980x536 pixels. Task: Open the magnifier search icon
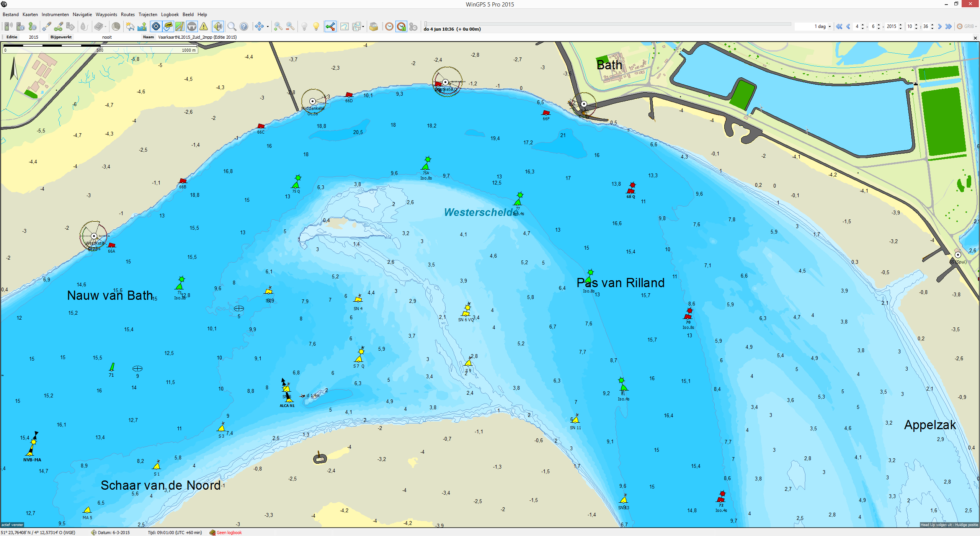(x=232, y=26)
